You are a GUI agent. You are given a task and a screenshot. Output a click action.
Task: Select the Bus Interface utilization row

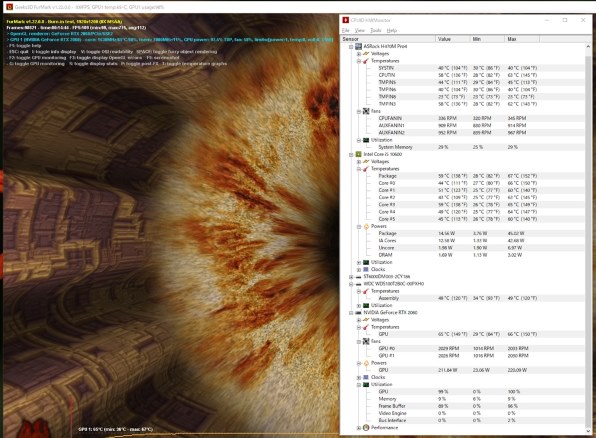[463, 421]
